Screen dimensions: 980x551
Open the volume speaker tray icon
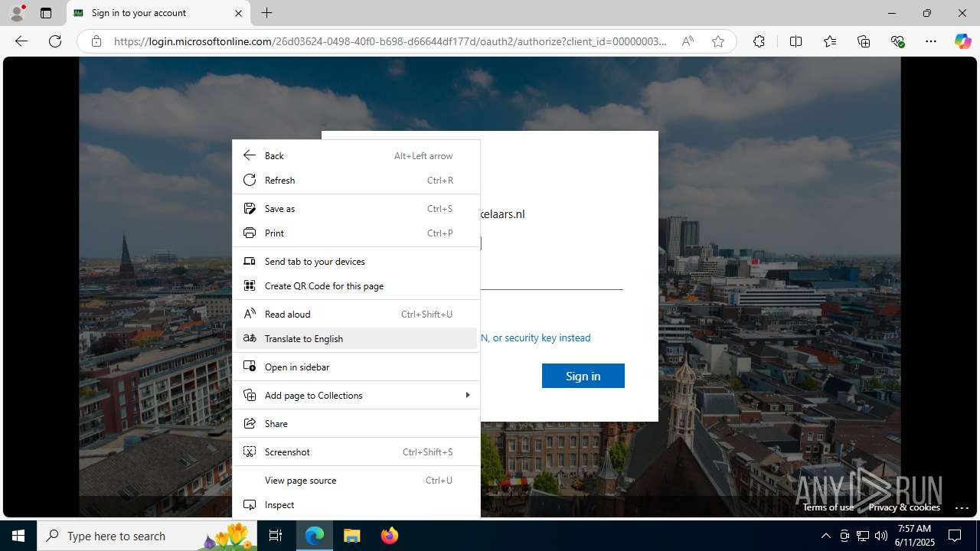[x=881, y=536]
